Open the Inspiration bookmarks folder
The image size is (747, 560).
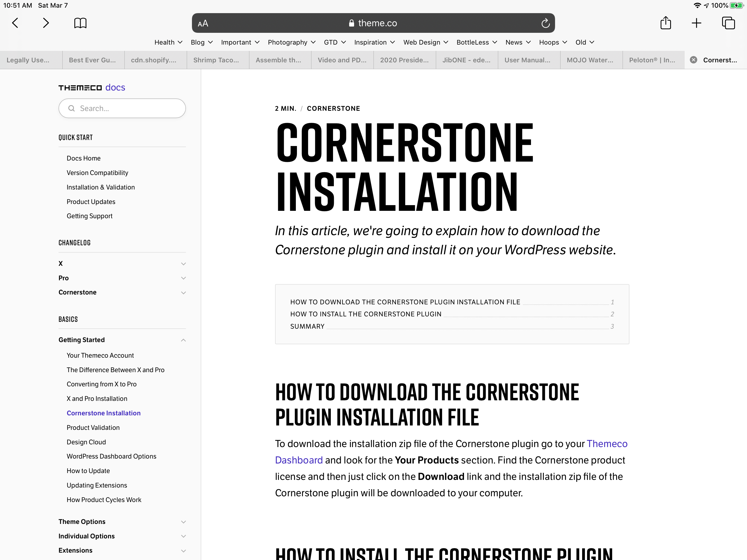tap(374, 42)
